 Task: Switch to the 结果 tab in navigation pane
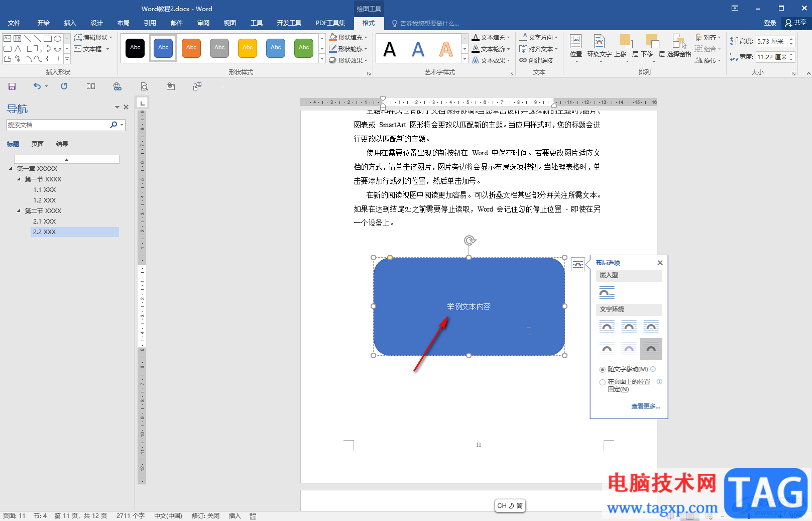tap(62, 144)
